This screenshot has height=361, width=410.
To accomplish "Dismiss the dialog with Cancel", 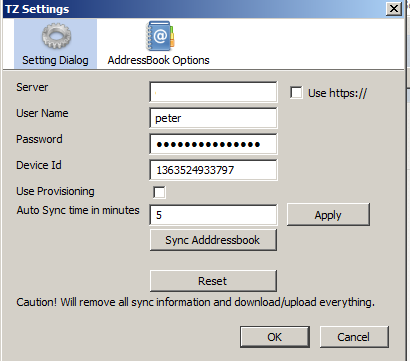I will point(354,337).
